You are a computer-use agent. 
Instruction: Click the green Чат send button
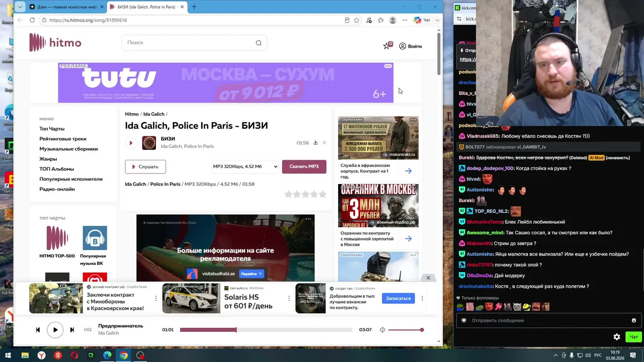pyautogui.click(x=633, y=337)
